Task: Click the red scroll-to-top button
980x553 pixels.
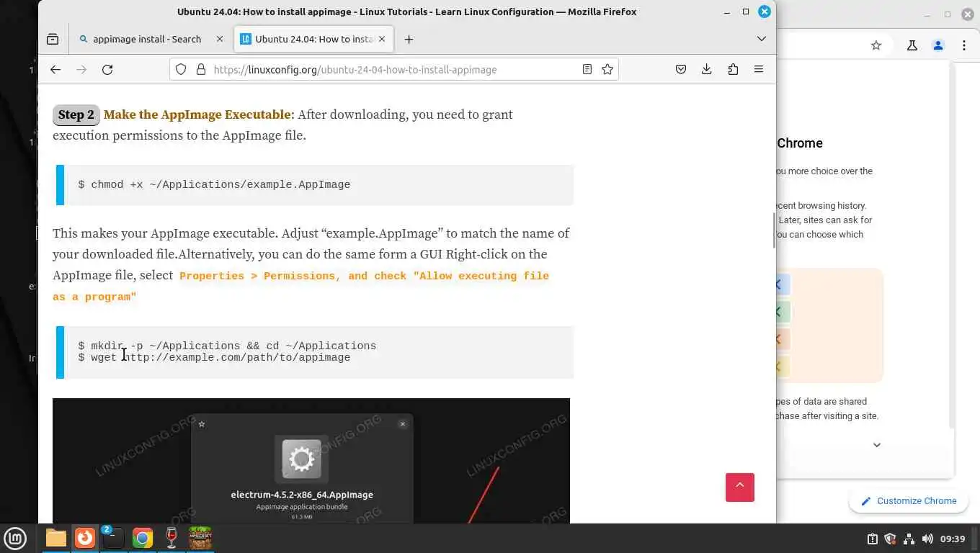Action: [x=740, y=487]
